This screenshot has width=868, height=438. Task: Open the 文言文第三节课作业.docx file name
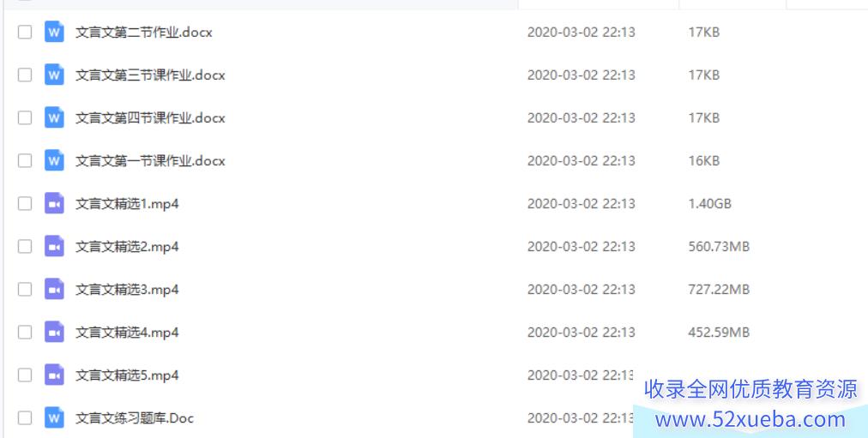click(x=151, y=75)
